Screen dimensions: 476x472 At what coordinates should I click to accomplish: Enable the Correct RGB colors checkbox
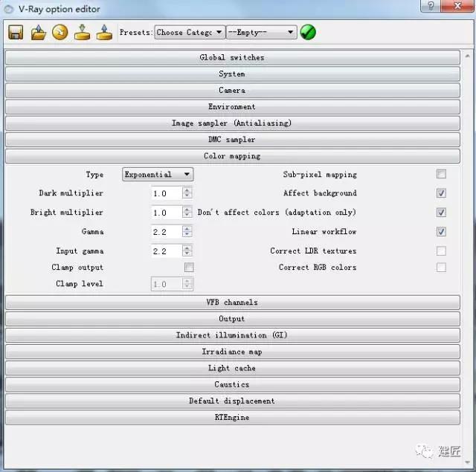441,268
